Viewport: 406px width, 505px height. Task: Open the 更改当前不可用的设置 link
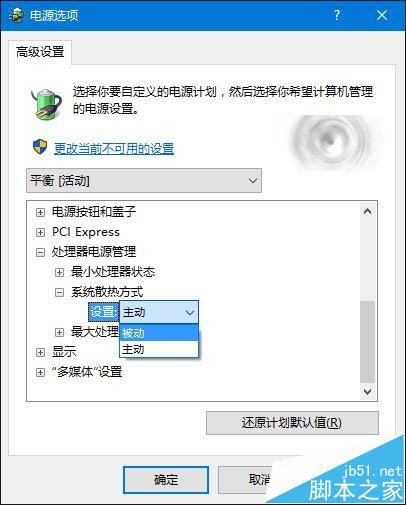pyautogui.click(x=114, y=148)
